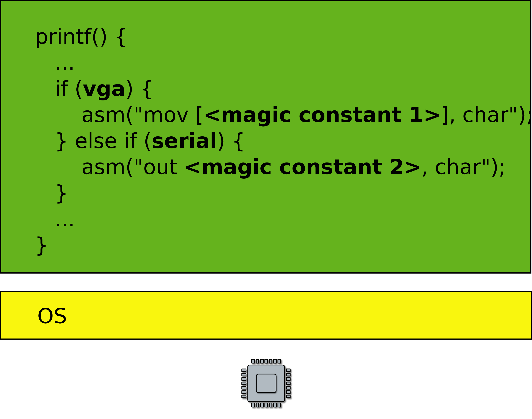
Task: Click the black band between green and yellow boxes
Action: (266, 282)
